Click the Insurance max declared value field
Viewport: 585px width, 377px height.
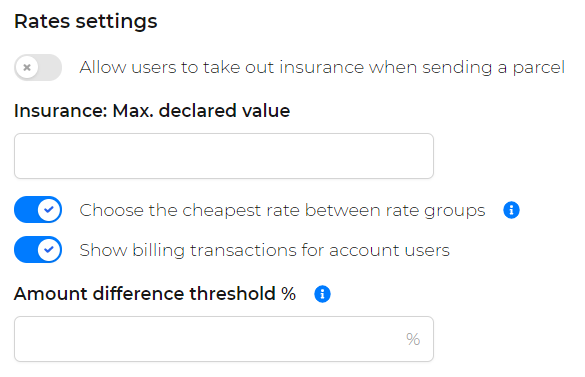tap(224, 156)
